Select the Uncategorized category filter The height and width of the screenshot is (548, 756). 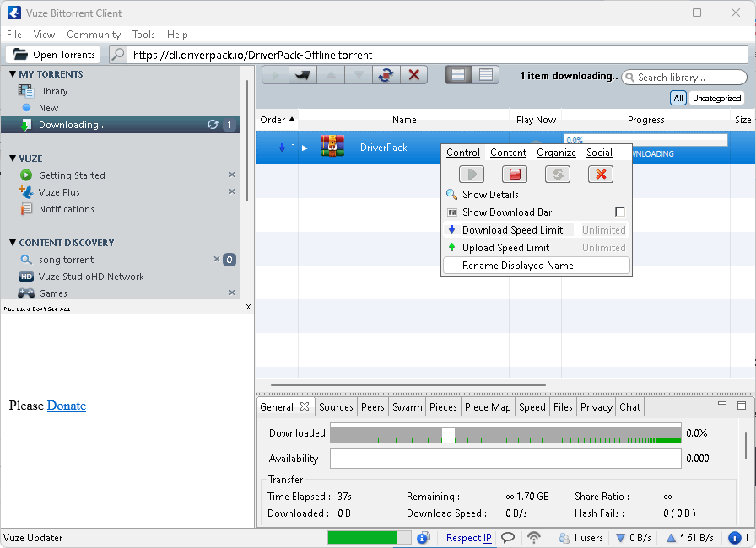(716, 99)
